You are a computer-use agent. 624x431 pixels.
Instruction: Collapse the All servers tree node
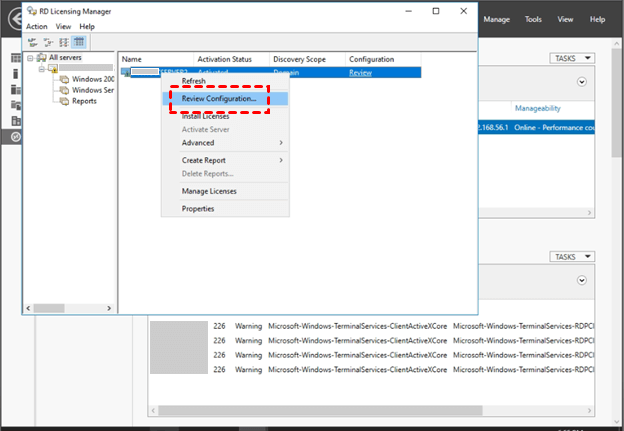(30, 58)
